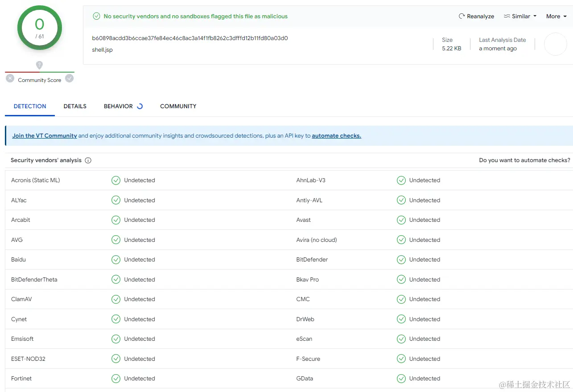Click the checkmark icon in CMC row
The image size is (573, 392).
click(x=401, y=299)
